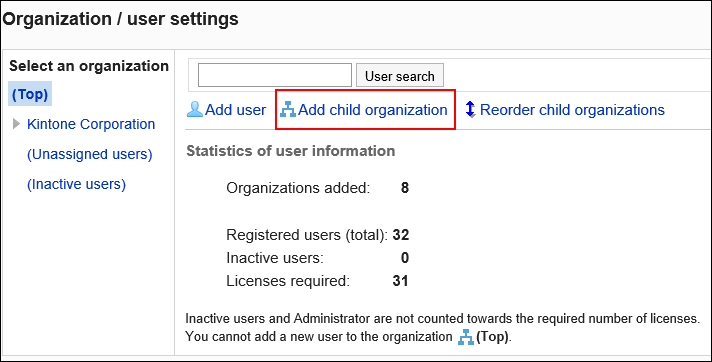Click the 'Organizations added:' label

[298, 188]
